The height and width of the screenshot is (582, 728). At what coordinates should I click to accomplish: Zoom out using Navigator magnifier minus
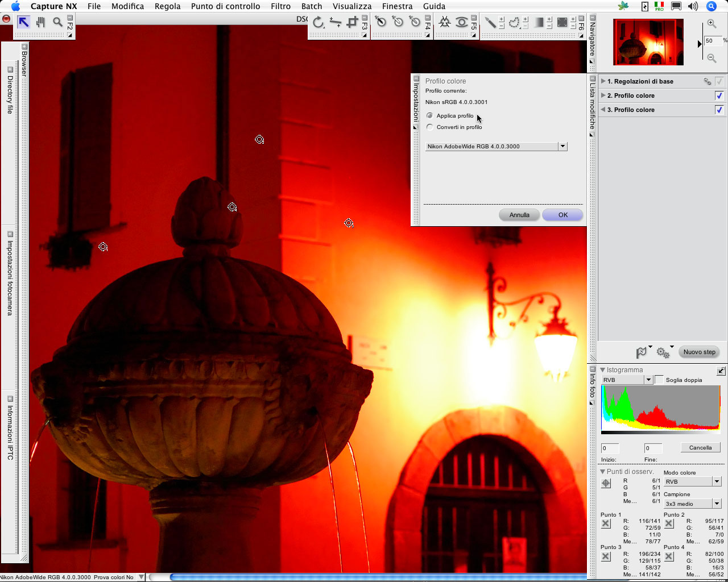pos(712,58)
